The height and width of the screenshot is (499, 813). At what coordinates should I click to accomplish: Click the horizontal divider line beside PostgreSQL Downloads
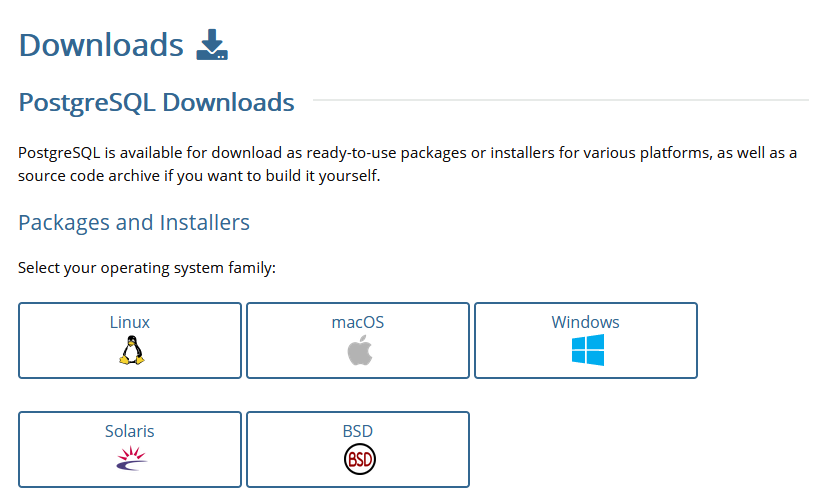coord(560,101)
